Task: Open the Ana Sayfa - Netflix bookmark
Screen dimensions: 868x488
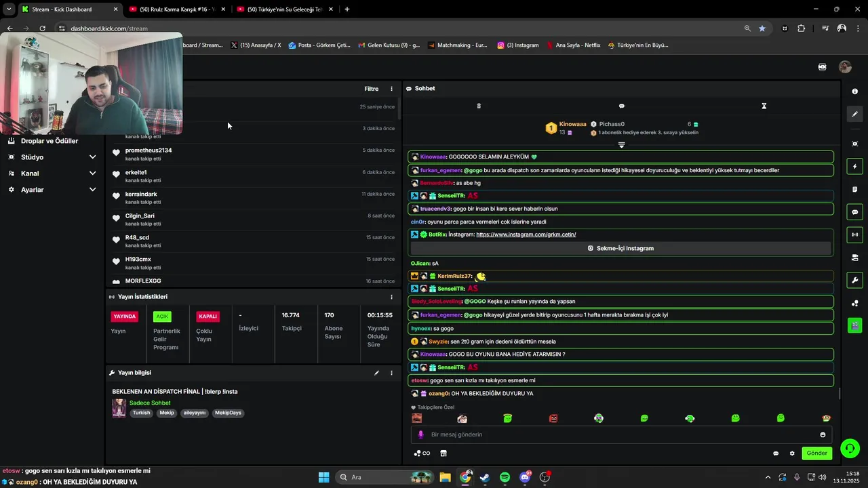Action: 574,45
